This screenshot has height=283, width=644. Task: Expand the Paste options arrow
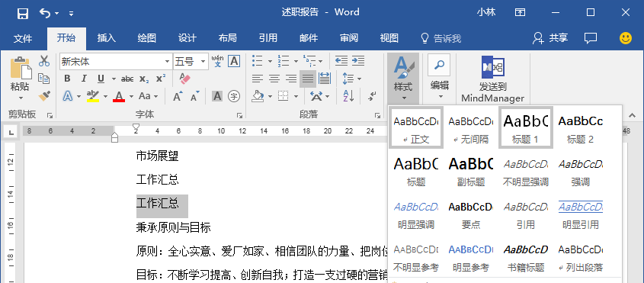click(x=21, y=98)
